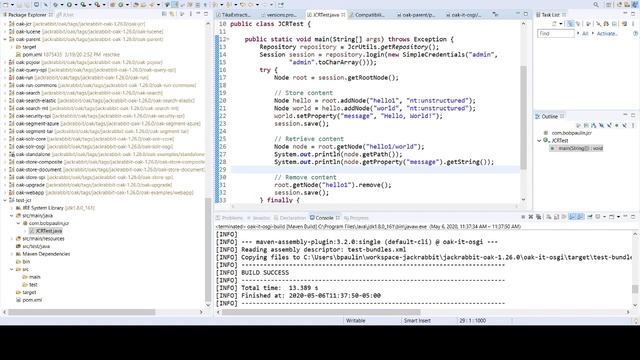Switch to the oak-parent/p... editor tab
640x360 pixels.
coord(416,15)
